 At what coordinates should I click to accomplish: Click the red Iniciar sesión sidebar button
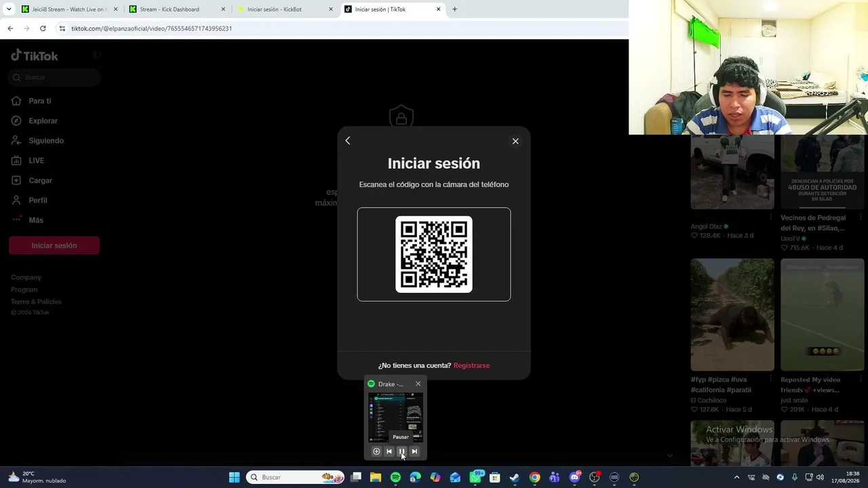point(54,245)
